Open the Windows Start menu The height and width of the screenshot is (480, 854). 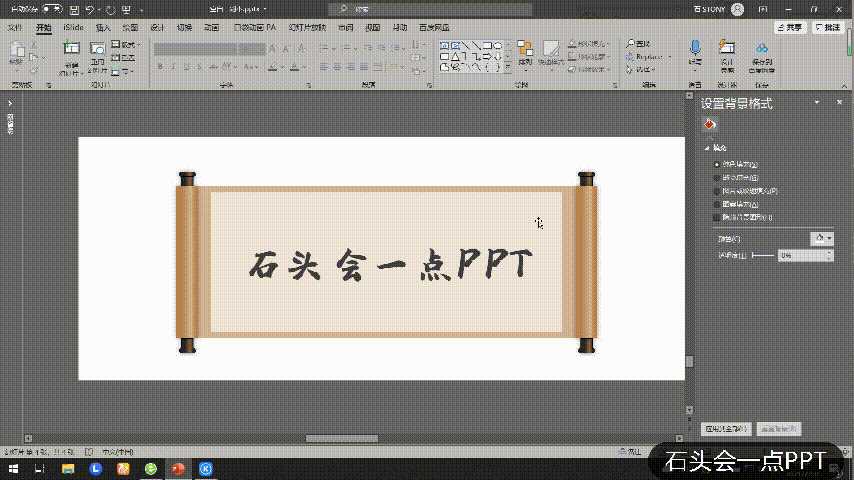[x=14, y=469]
